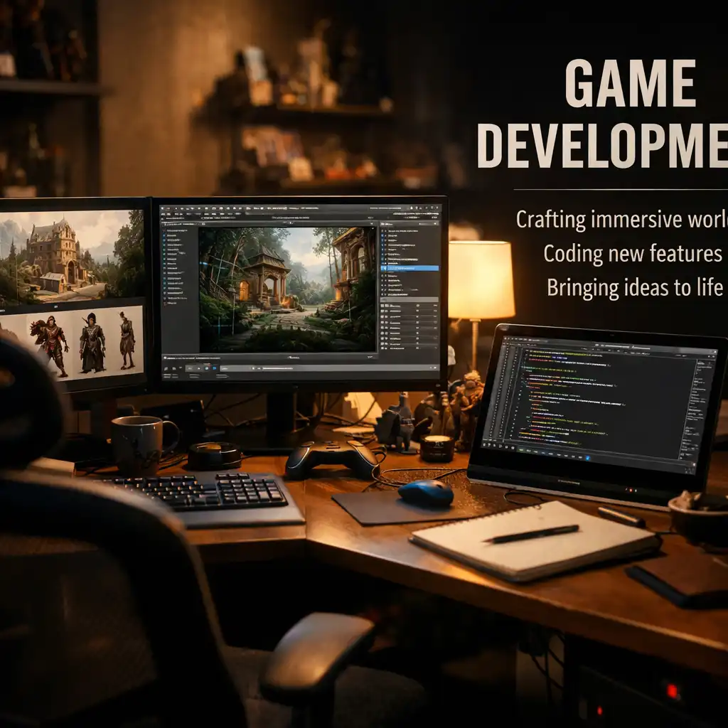Toggle the last checkbox in the left hierarchy list
The height and width of the screenshot is (728, 728).
coord(165,303)
